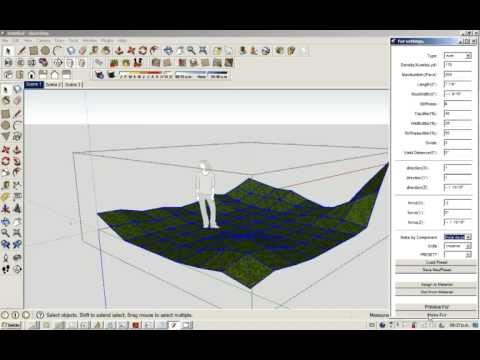Image resolution: width=480 pixels, height=360 pixels.
Task: Open the Camera menu
Action: [43, 40]
